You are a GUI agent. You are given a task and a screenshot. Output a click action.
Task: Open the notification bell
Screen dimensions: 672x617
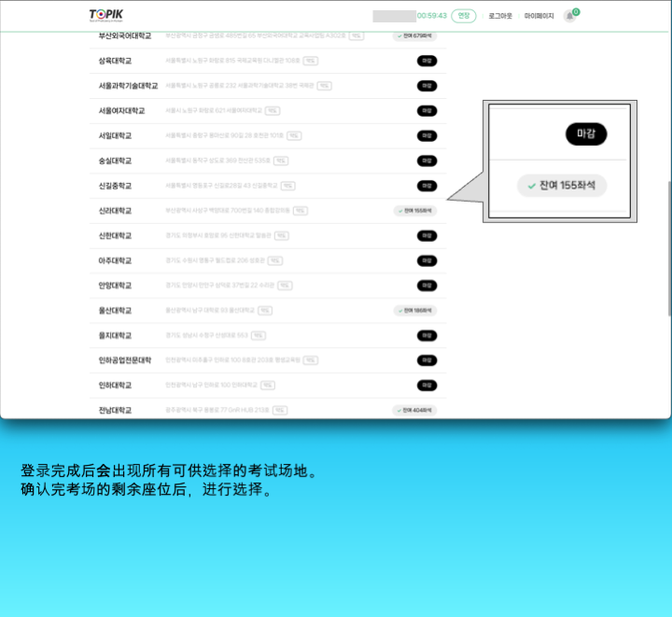pyautogui.click(x=569, y=16)
